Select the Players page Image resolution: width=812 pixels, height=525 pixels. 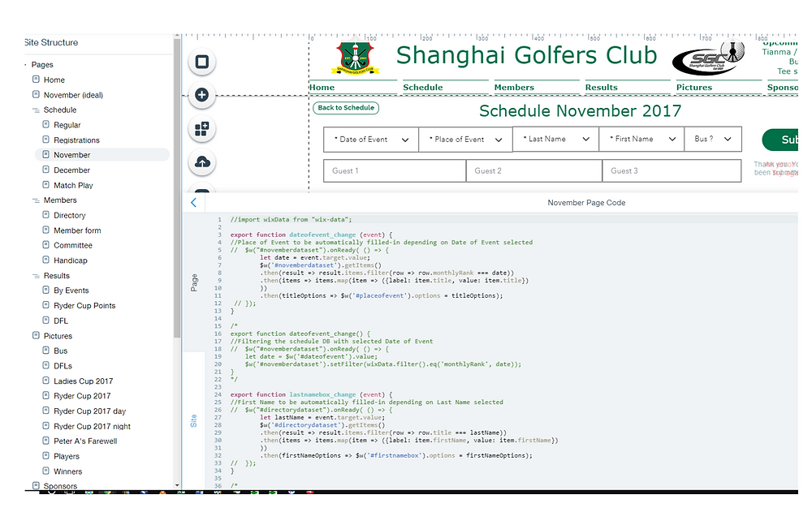[67, 456]
